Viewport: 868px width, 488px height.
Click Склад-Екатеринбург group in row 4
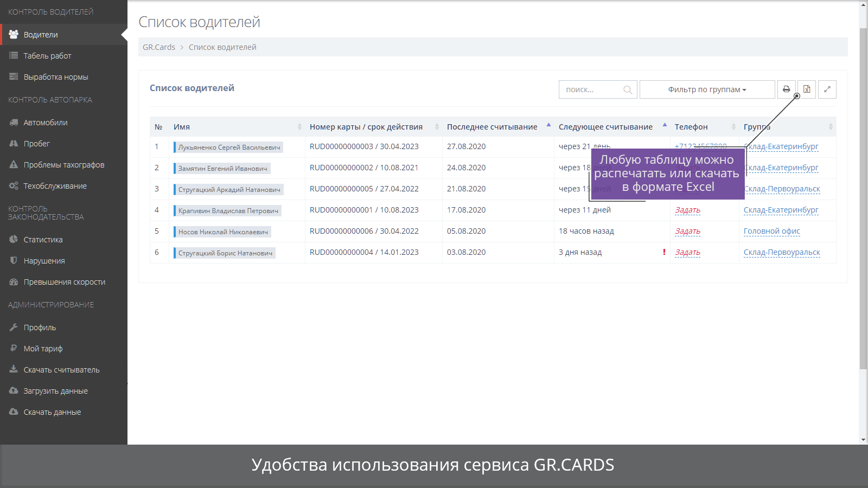click(781, 210)
